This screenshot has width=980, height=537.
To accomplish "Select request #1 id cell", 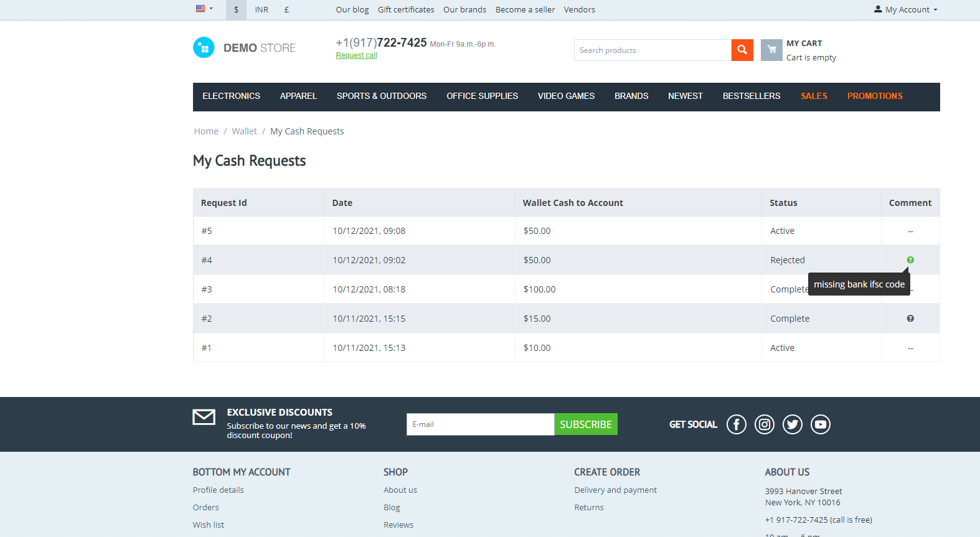I will 258,348.
